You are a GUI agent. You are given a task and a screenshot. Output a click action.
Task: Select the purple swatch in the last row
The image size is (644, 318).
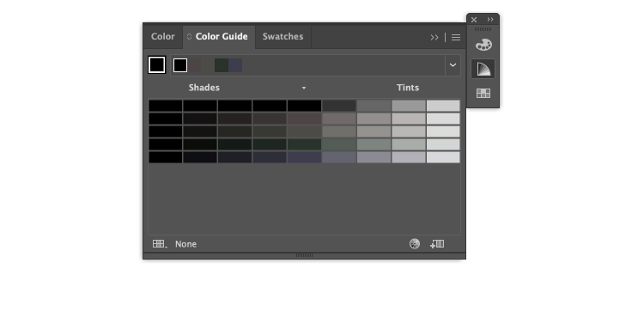pos(304,157)
